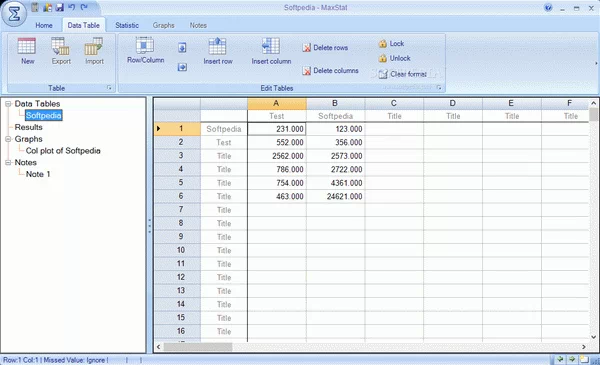Select row 3 header
Image resolution: width=600 pixels, height=365 pixels.
pyautogui.click(x=177, y=156)
